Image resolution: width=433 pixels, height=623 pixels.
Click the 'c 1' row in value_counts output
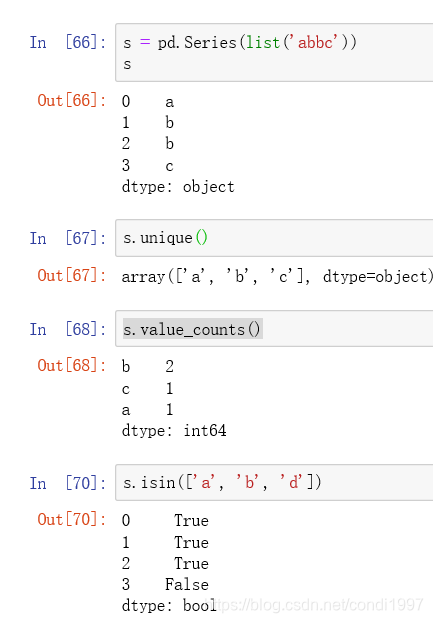pos(148,389)
